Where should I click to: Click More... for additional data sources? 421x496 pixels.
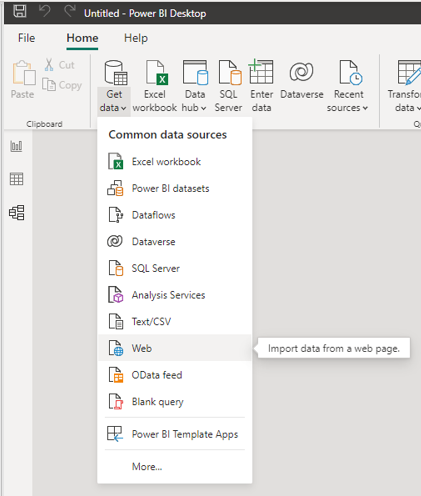click(x=174, y=466)
